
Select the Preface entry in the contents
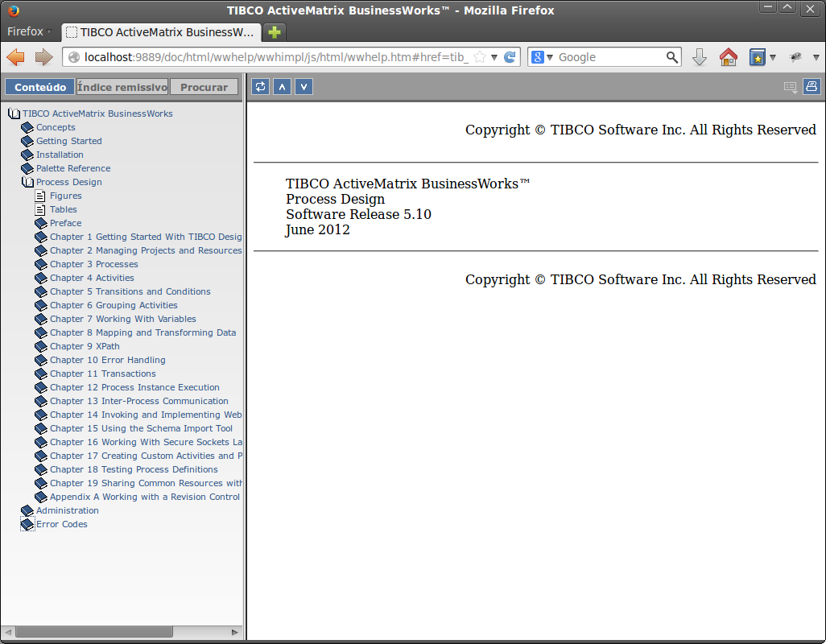[x=65, y=223]
